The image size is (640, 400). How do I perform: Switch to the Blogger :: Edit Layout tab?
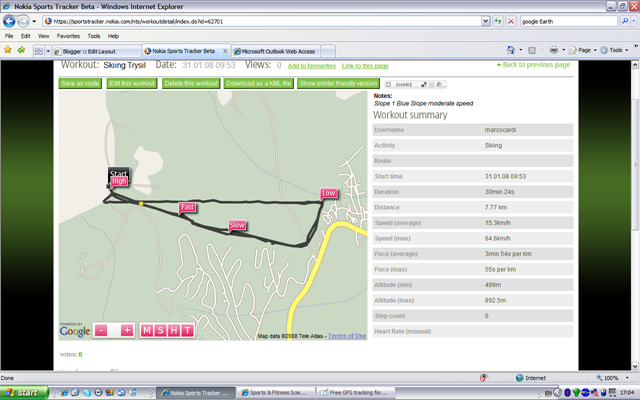(x=96, y=51)
